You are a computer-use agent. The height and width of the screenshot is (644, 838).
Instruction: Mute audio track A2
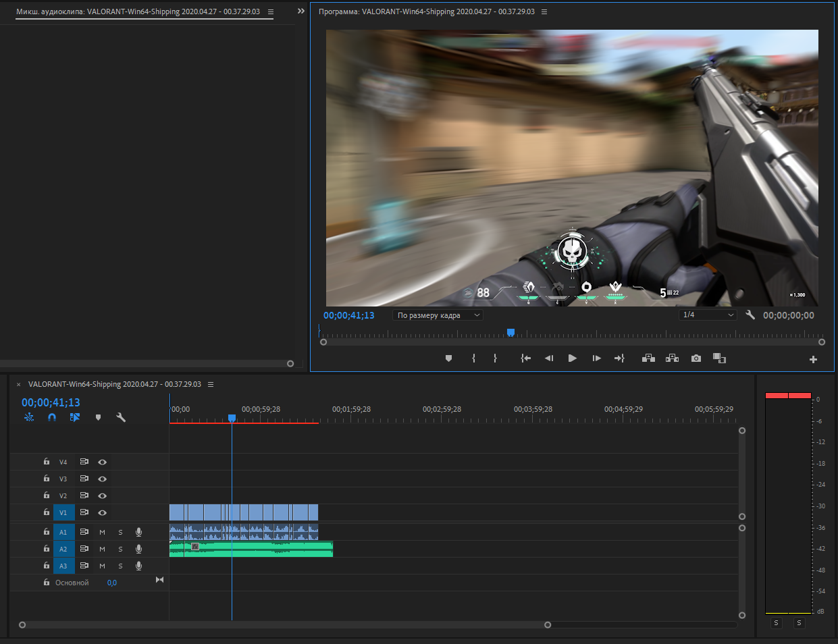[103, 549]
